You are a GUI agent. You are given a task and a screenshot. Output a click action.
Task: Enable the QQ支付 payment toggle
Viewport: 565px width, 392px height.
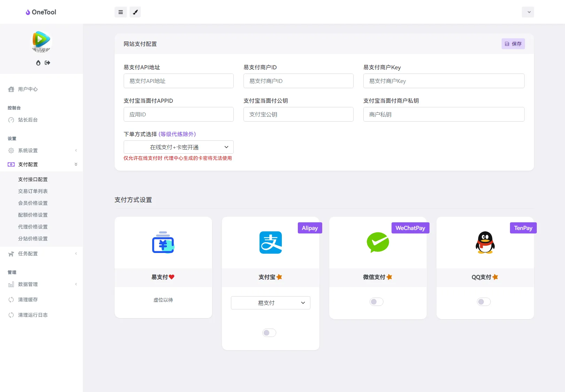point(483,302)
